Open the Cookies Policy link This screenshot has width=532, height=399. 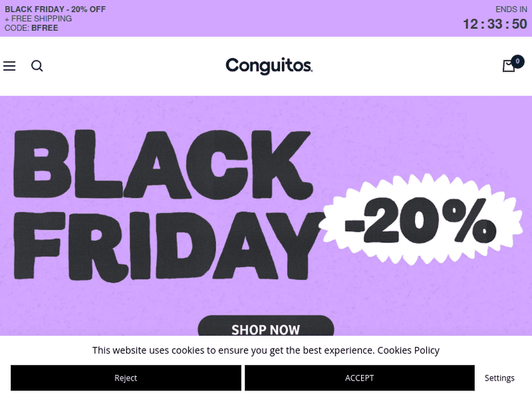tap(408, 350)
